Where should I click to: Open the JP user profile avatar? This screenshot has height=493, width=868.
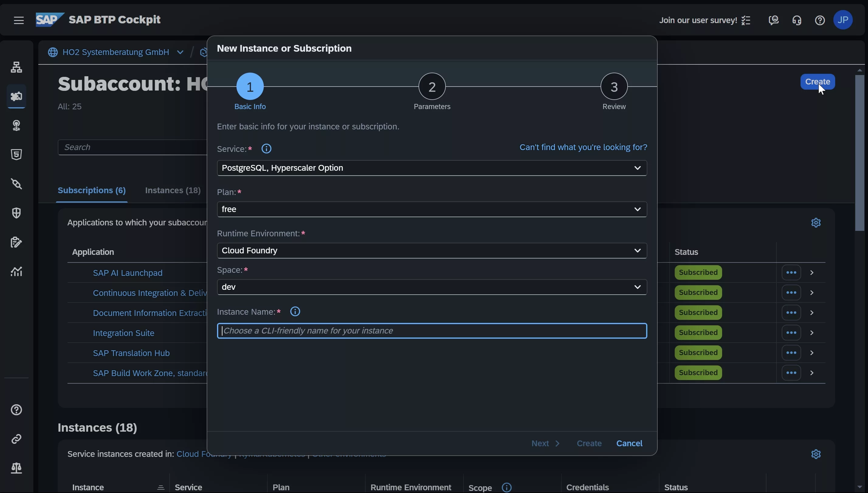coord(842,20)
